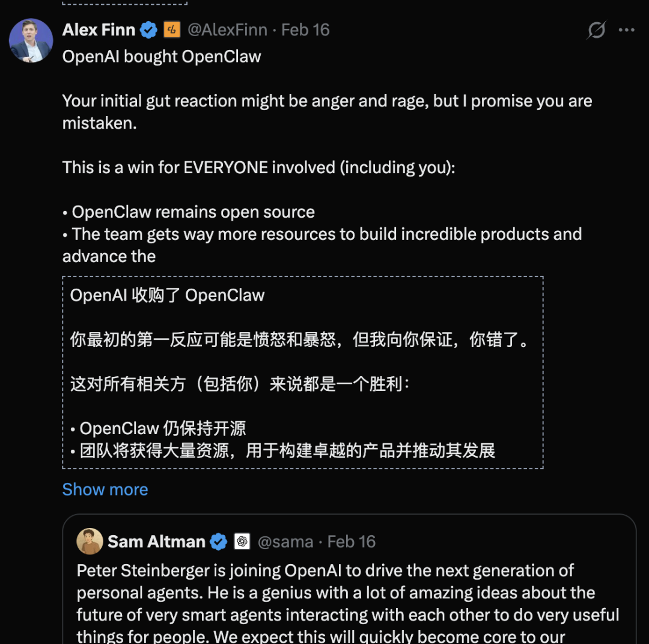649x644 pixels.
Task: Expand the post with Show more
Action: tap(105, 489)
